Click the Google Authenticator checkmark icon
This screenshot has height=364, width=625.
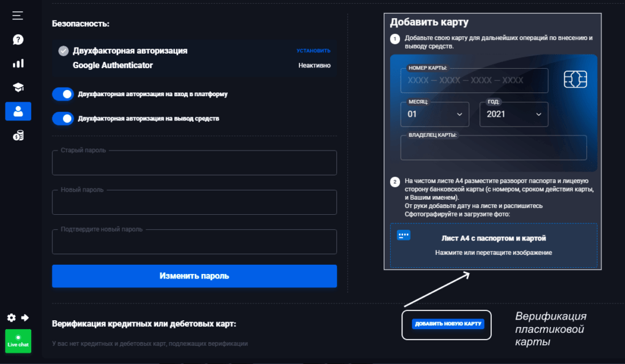pyautogui.click(x=63, y=51)
